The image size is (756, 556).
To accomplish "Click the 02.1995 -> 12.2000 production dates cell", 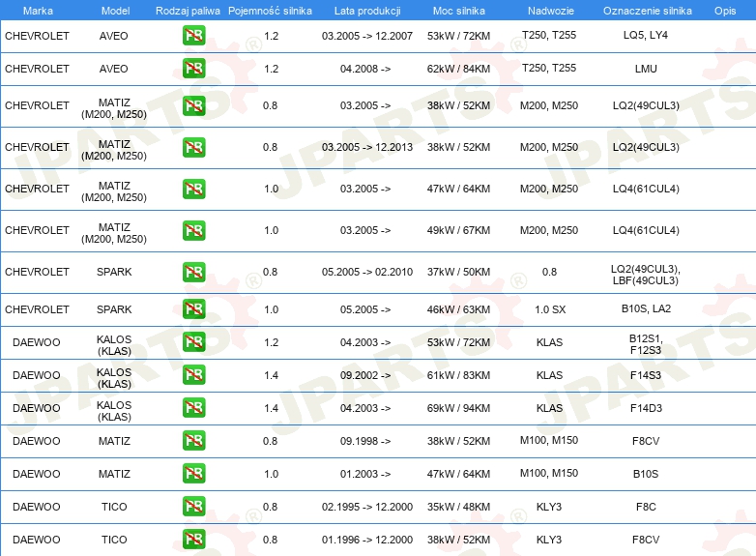I will pos(366,507).
